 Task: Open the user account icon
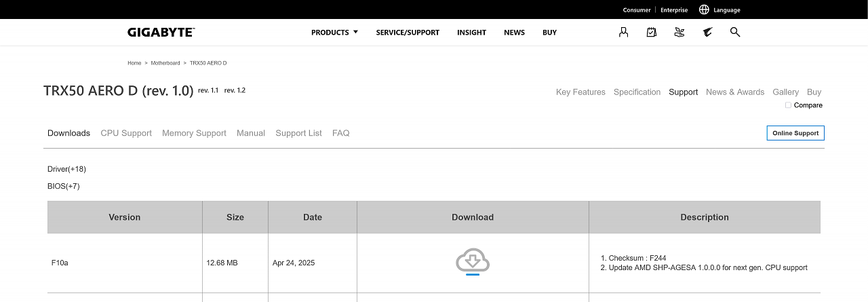click(x=623, y=32)
